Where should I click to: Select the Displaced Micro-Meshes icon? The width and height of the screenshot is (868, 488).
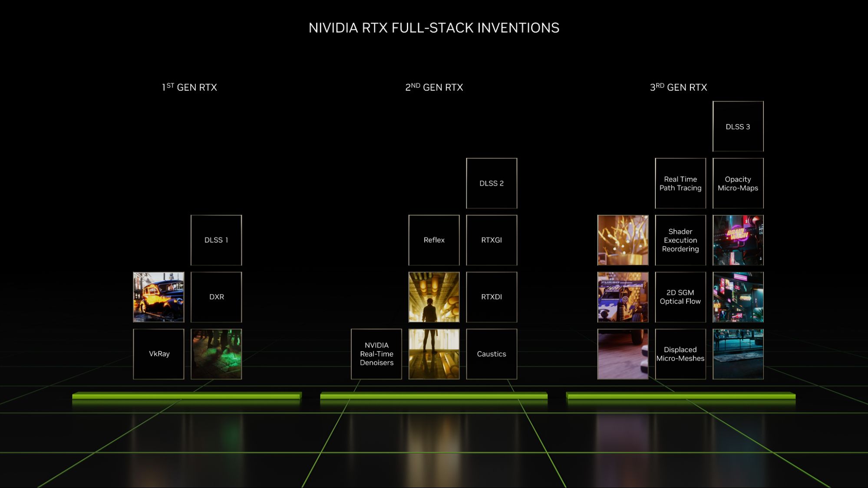click(x=680, y=354)
